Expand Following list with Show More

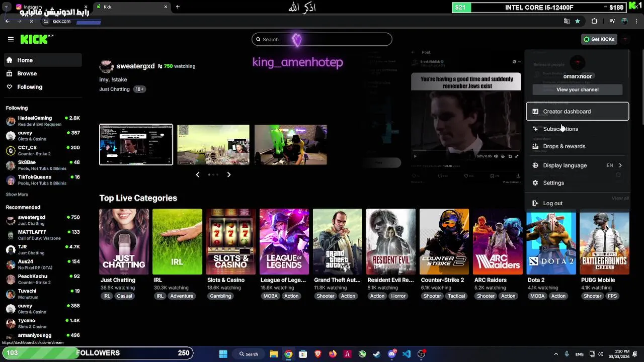(x=17, y=195)
